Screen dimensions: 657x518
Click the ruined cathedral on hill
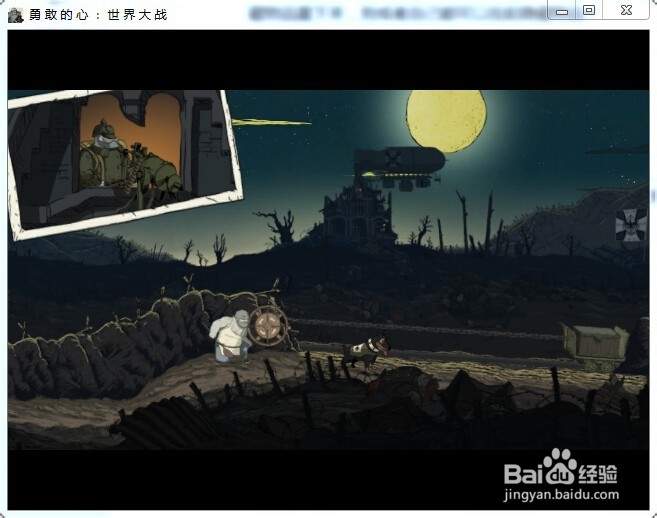coord(357,214)
